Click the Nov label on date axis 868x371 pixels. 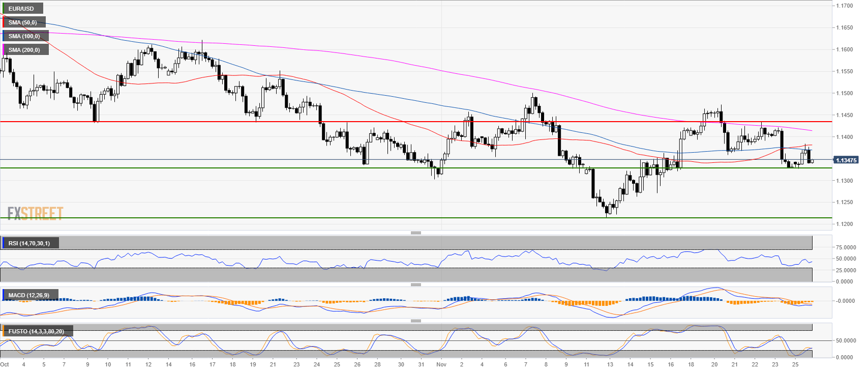[441, 364]
